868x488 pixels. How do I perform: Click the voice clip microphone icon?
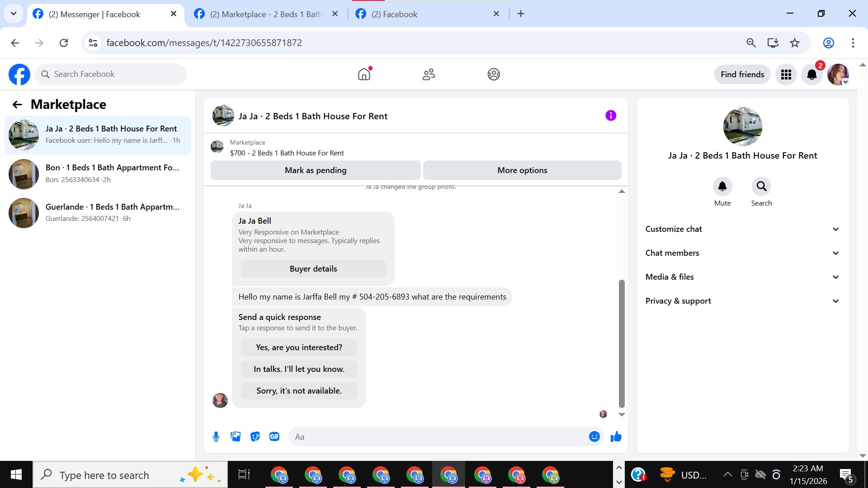(x=216, y=436)
